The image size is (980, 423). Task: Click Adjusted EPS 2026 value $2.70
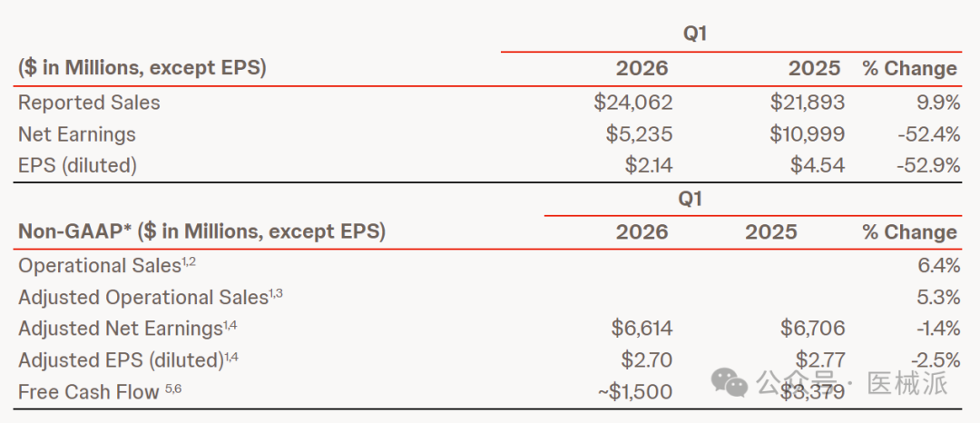coord(647,360)
